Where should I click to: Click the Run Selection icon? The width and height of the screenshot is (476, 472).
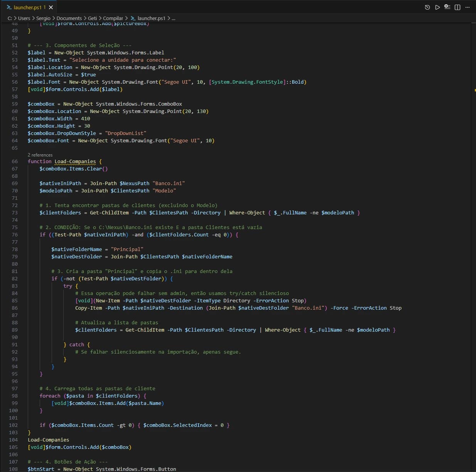(x=447, y=7)
